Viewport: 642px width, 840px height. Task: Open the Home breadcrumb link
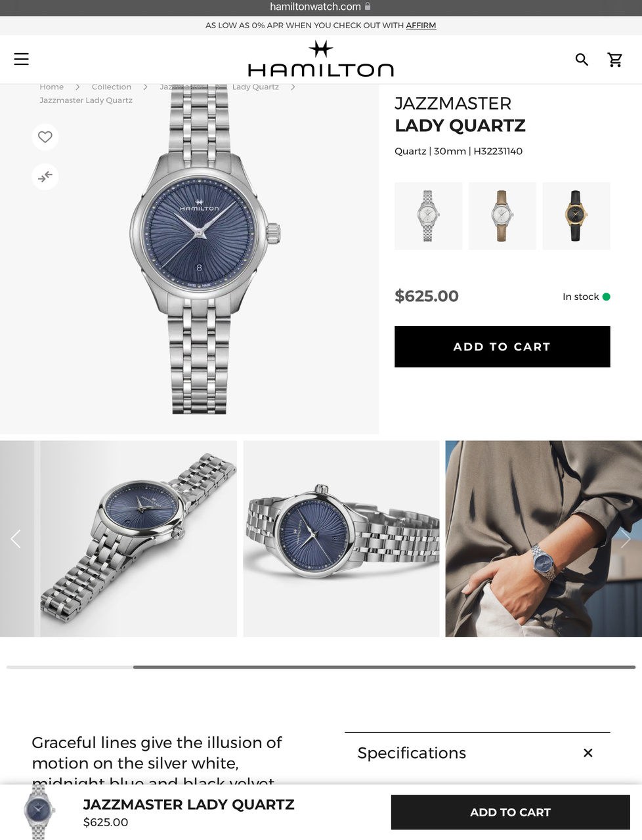pos(52,87)
